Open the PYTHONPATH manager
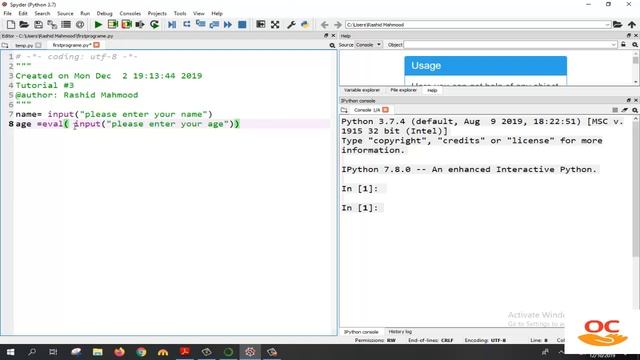Viewport: 640px width, 360px height. coord(305,24)
